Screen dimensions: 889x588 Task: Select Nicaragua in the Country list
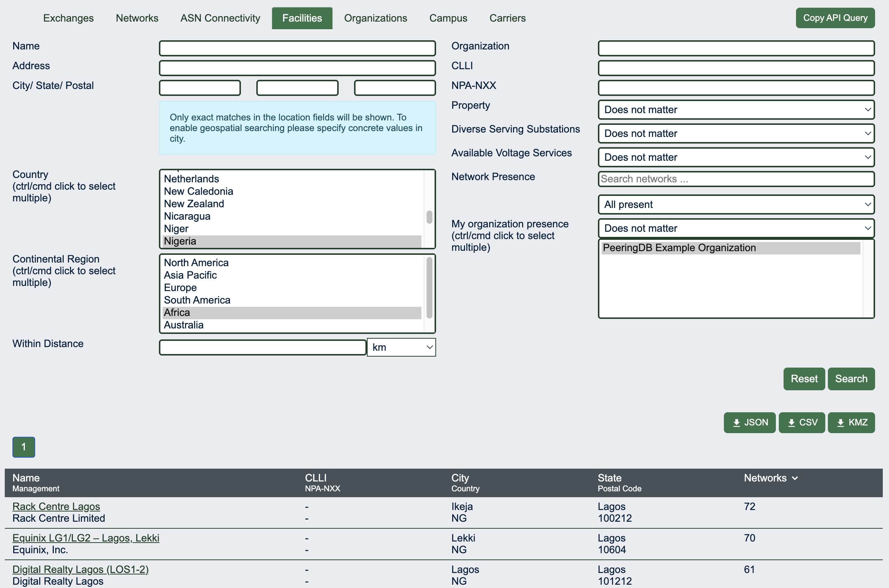pyautogui.click(x=292, y=216)
